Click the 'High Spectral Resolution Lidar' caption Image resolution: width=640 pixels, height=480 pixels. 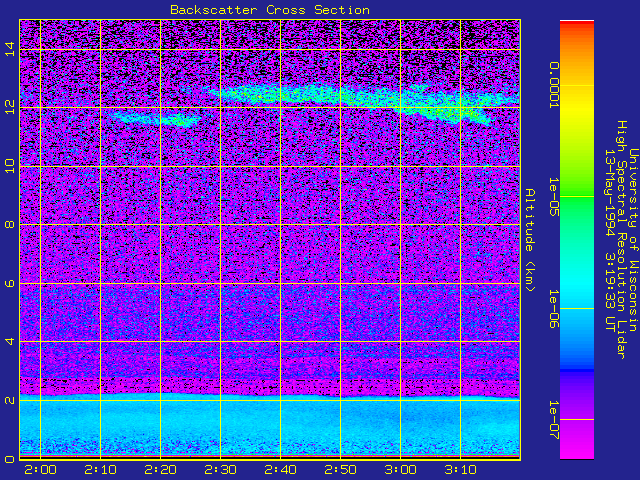621,240
